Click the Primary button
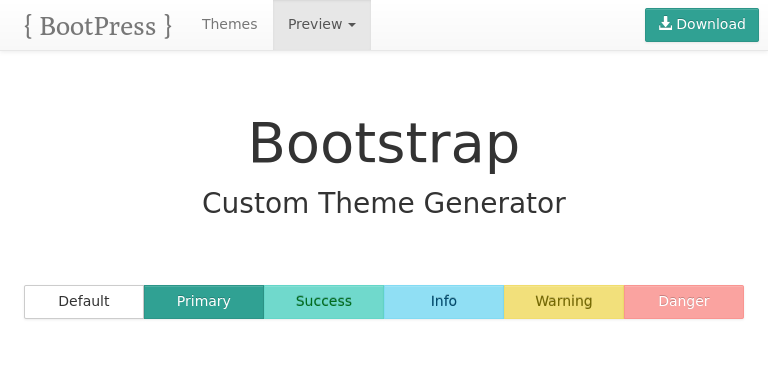 (204, 302)
